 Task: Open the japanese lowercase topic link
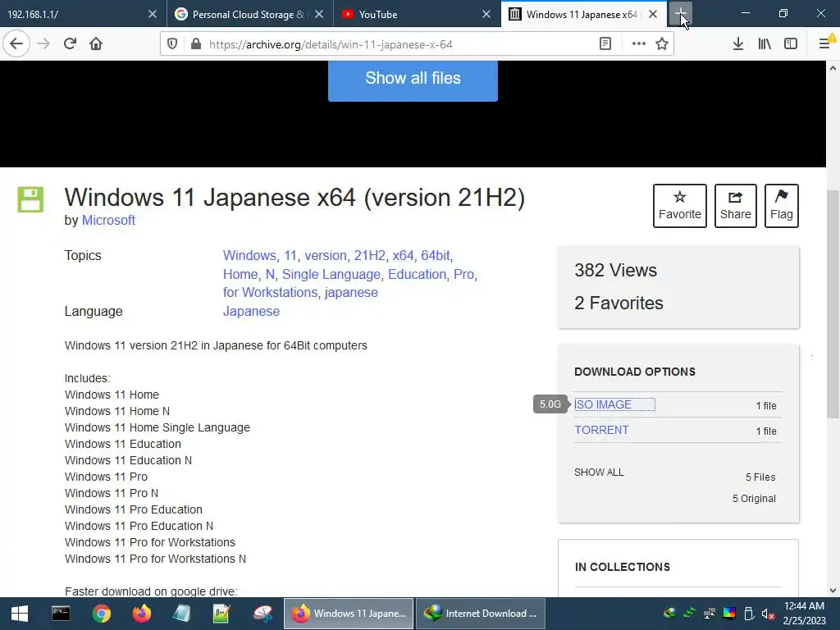coord(351,293)
